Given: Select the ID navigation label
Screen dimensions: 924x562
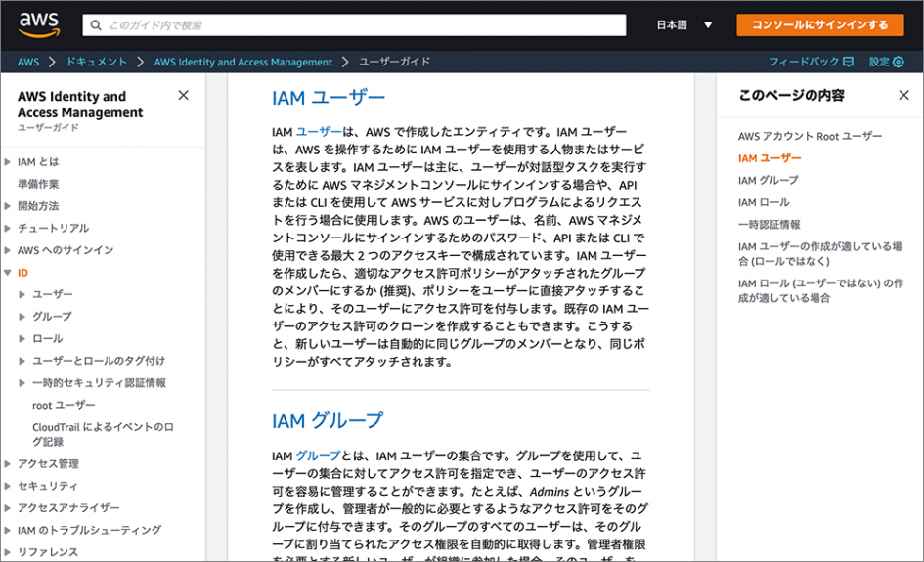Looking at the screenshot, I should point(22,272).
